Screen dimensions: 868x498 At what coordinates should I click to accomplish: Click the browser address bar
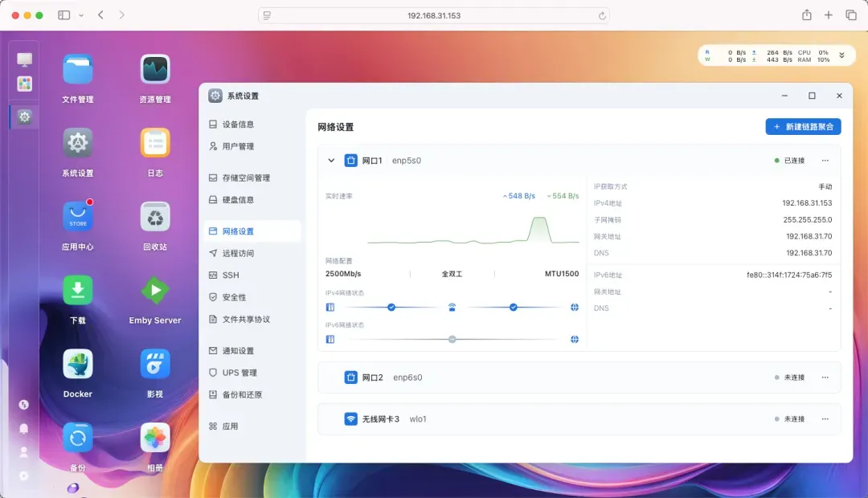[434, 15]
